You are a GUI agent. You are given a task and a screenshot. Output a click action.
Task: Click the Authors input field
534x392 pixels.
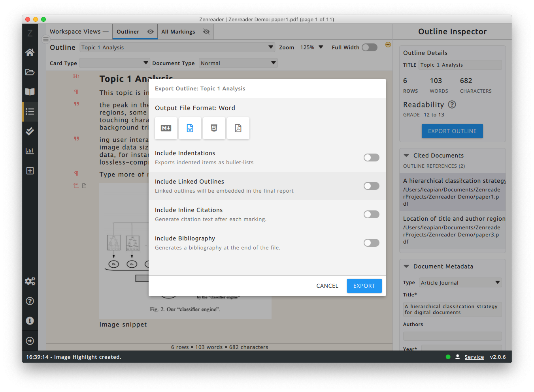click(x=452, y=336)
